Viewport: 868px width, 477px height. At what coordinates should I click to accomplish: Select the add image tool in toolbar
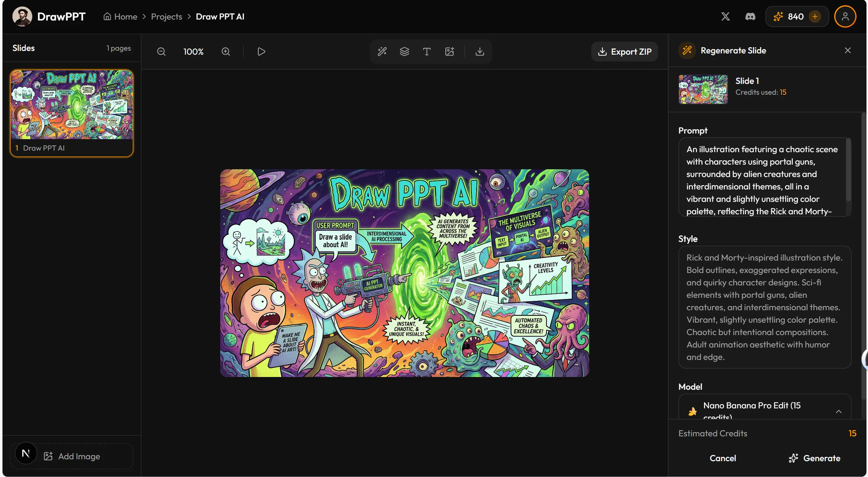[x=450, y=52]
